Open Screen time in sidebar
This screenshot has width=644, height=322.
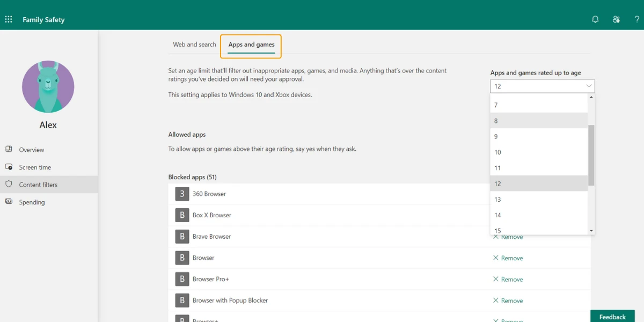click(x=49, y=167)
